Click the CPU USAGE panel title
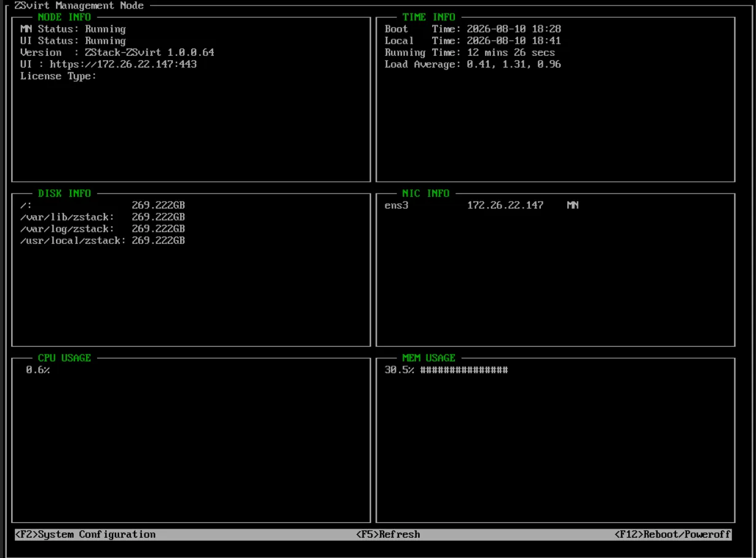 point(64,358)
